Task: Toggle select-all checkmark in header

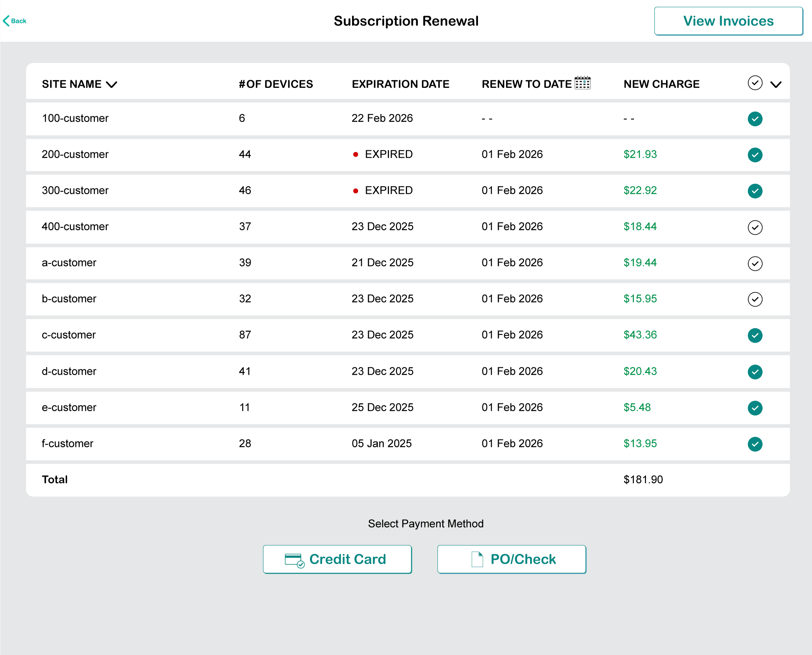Action: pyautogui.click(x=755, y=83)
